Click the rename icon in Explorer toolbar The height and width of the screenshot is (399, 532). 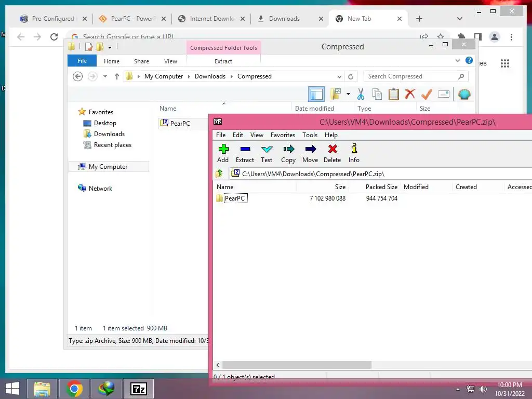(444, 94)
